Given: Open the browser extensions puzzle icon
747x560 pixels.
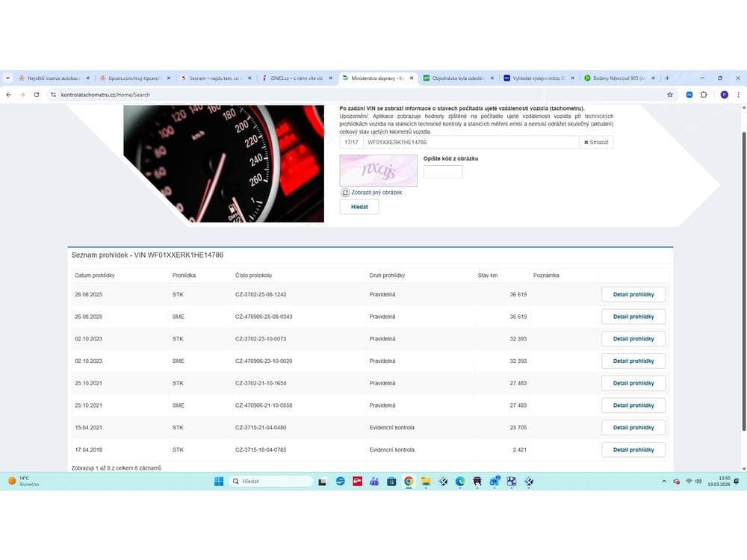Looking at the screenshot, I should tap(703, 95).
